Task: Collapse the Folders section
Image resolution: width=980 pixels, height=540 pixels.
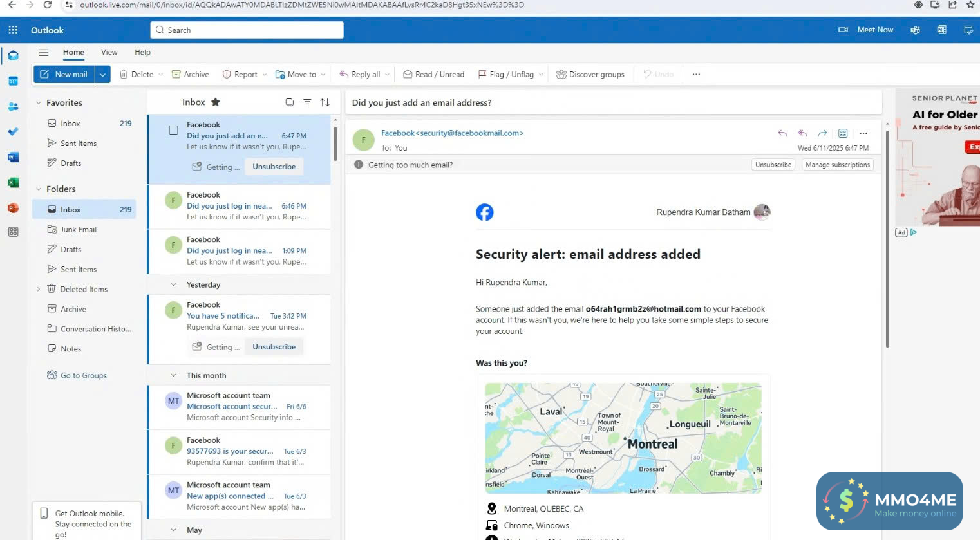Action: pyautogui.click(x=39, y=189)
